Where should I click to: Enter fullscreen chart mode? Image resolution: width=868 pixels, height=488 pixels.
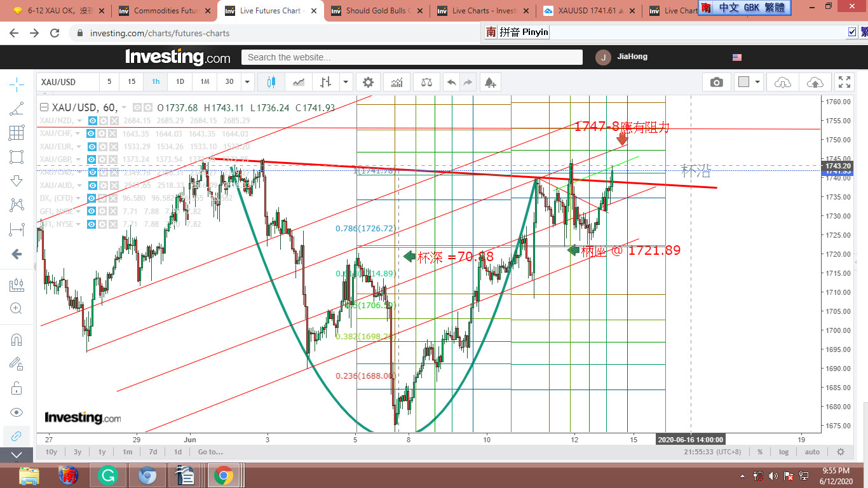pyautogui.click(x=844, y=82)
